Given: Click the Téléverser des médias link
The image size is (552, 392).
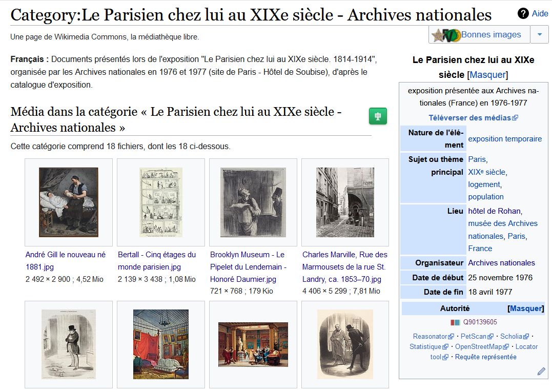Looking at the screenshot, I should pyautogui.click(x=469, y=118).
